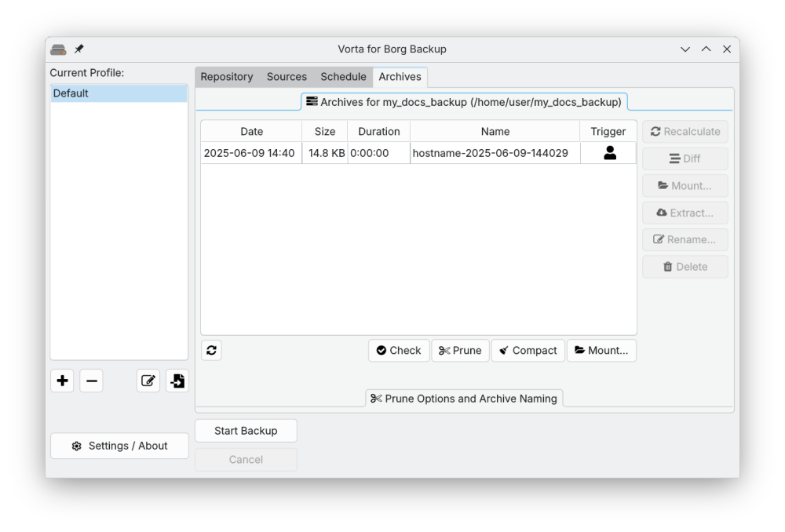Add a new profile with plus icon
Screen dimensions: 785x532
63,381
